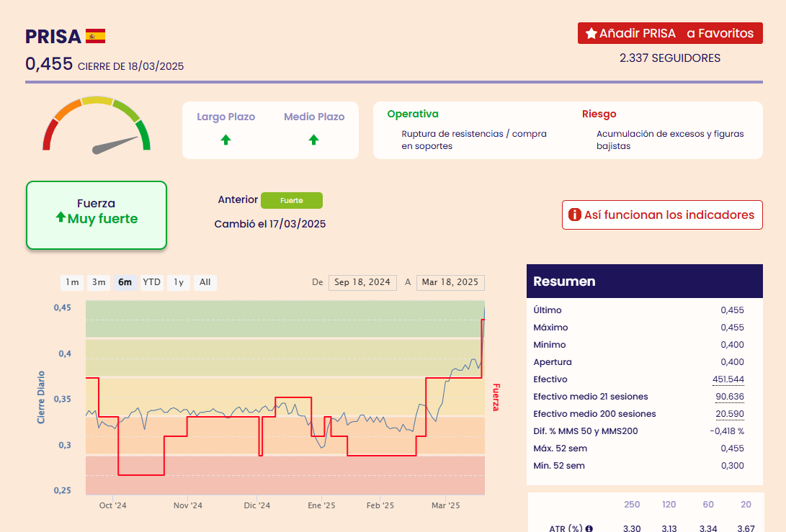Click the info icon in the indicators button
The height and width of the screenshot is (532, 786).
(574, 215)
